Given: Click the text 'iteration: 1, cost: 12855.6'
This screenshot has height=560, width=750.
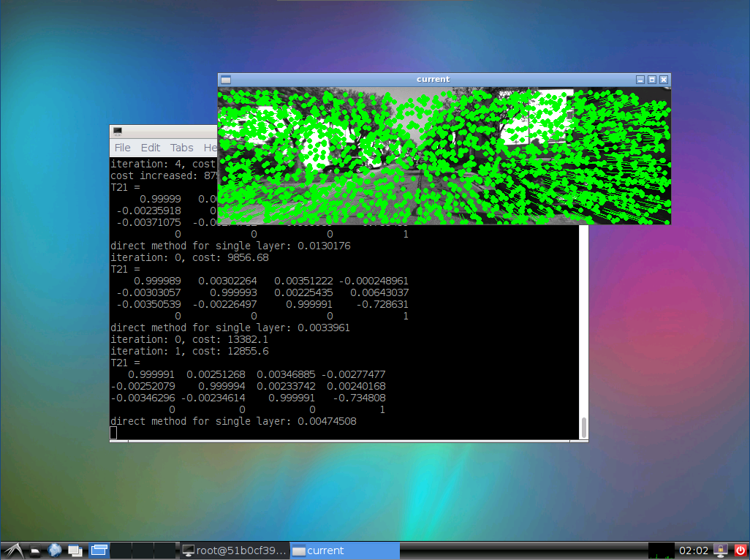Looking at the screenshot, I should (189, 352).
